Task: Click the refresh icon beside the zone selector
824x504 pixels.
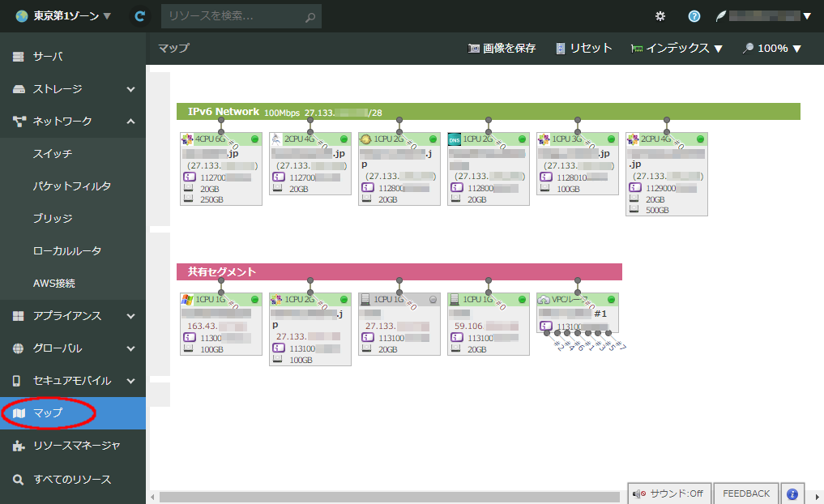Action: point(140,16)
